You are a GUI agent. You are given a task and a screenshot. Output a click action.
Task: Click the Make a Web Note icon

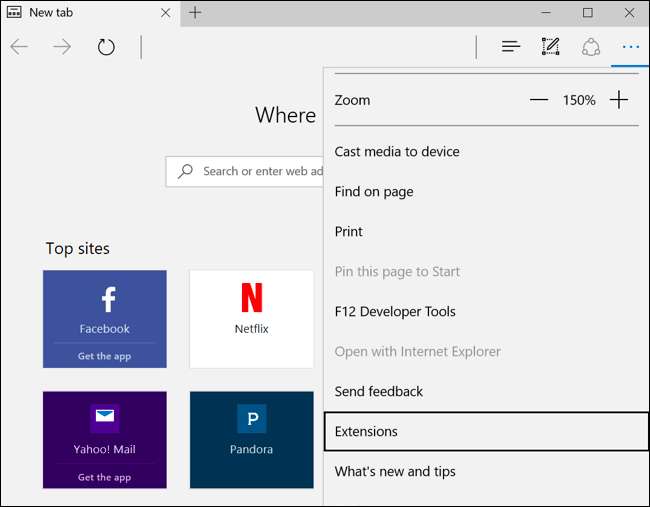click(x=551, y=47)
